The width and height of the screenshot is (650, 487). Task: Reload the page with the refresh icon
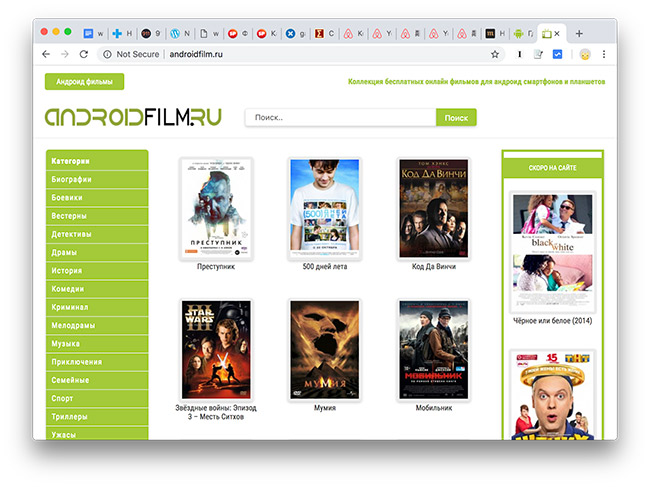point(85,54)
